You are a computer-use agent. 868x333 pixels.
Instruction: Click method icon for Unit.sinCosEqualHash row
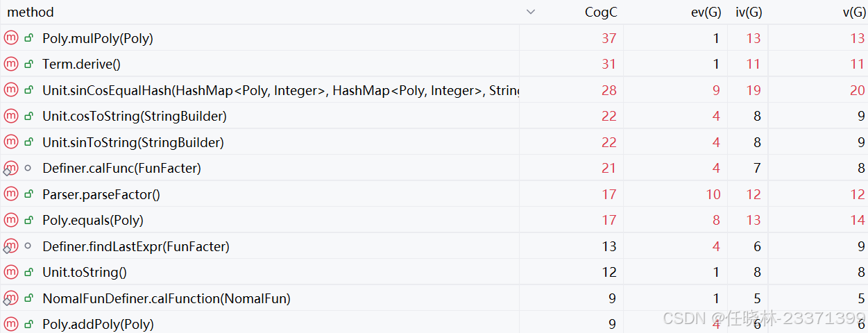(x=10, y=90)
